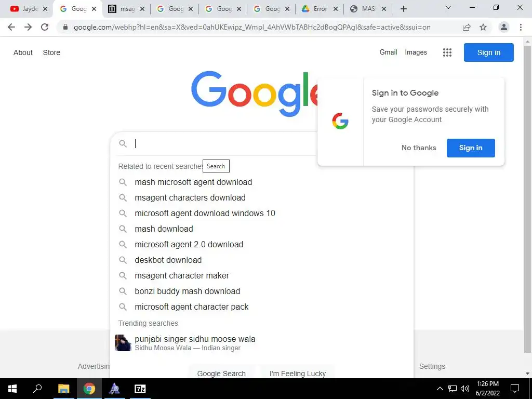Show hidden system tray icons
Screen dimensions: 532x399
click(440, 389)
